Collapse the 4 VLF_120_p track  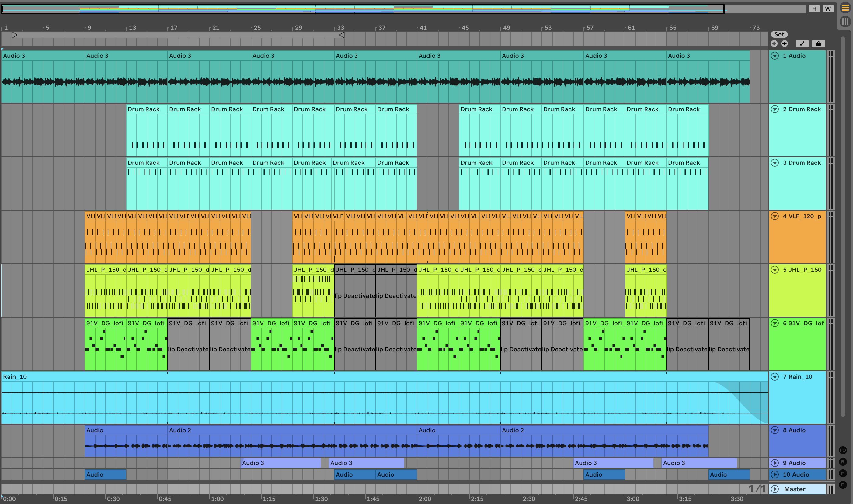click(775, 216)
